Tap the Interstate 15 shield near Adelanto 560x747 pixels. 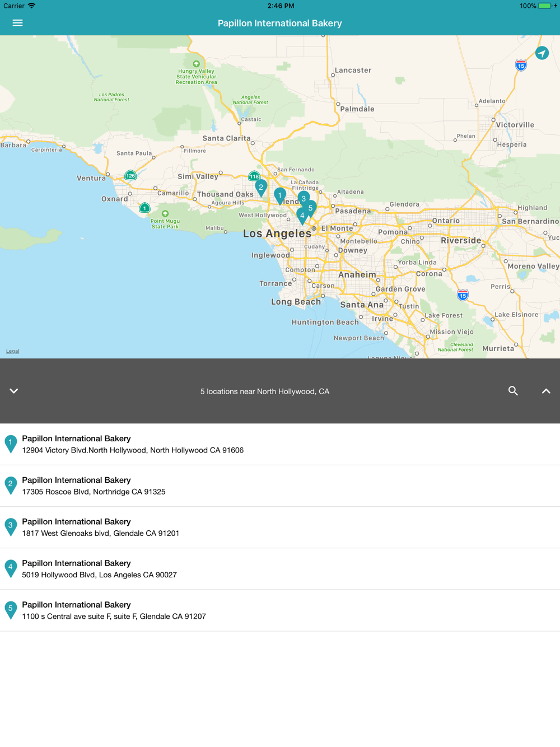[x=521, y=66]
